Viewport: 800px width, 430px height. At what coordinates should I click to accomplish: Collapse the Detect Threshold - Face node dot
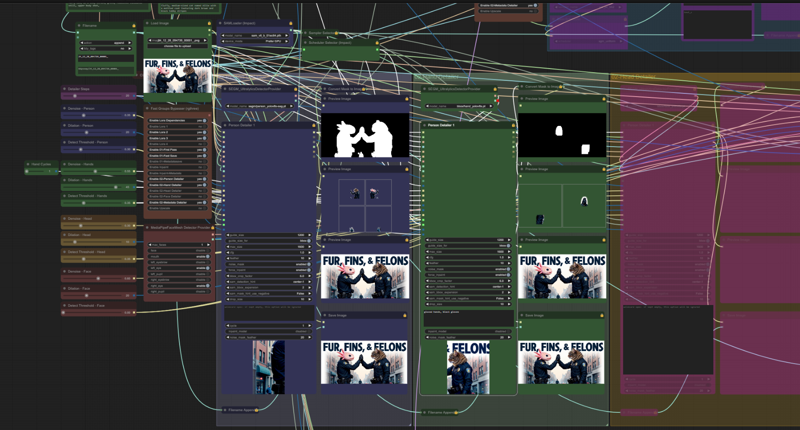tap(64, 306)
